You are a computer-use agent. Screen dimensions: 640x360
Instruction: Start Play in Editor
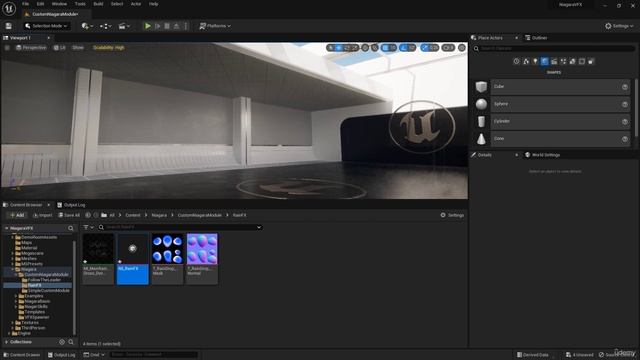[148, 26]
